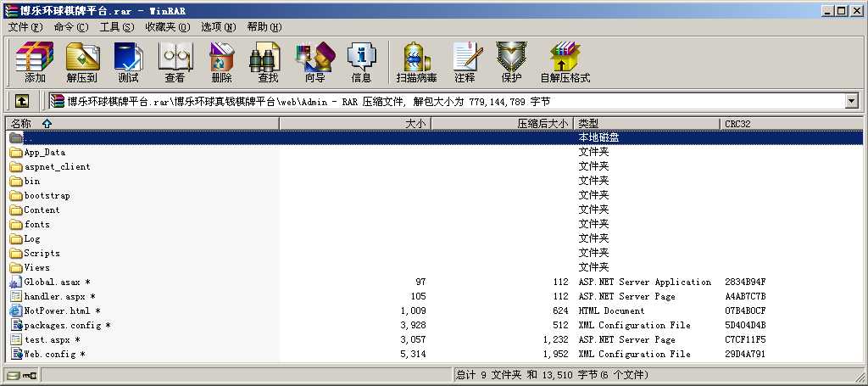The width and height of the screenshot is (868, 386).
Task: Select the handler.aspx file icon
Action: [x=16, y=296]
